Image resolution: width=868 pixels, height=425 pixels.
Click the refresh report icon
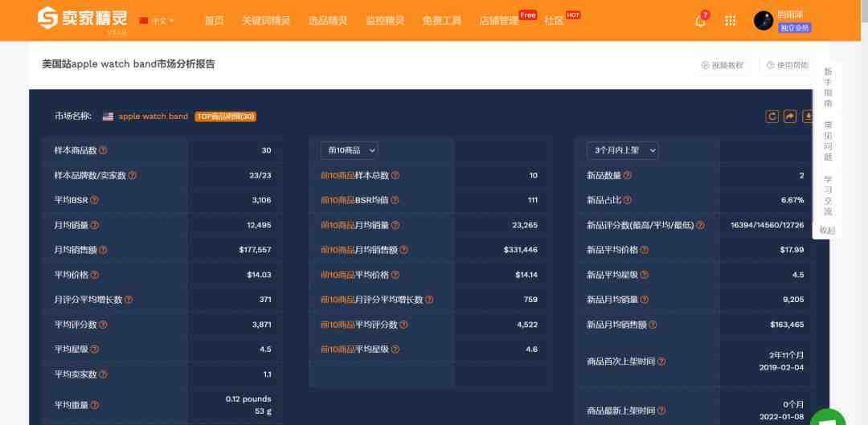coord(772,116)
